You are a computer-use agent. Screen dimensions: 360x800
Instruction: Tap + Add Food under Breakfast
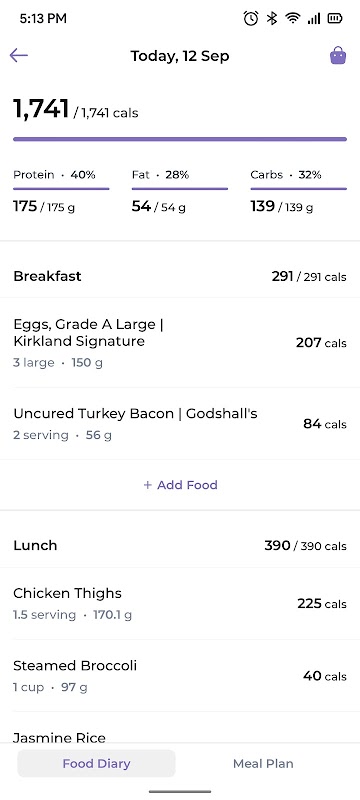coord(180,485)
